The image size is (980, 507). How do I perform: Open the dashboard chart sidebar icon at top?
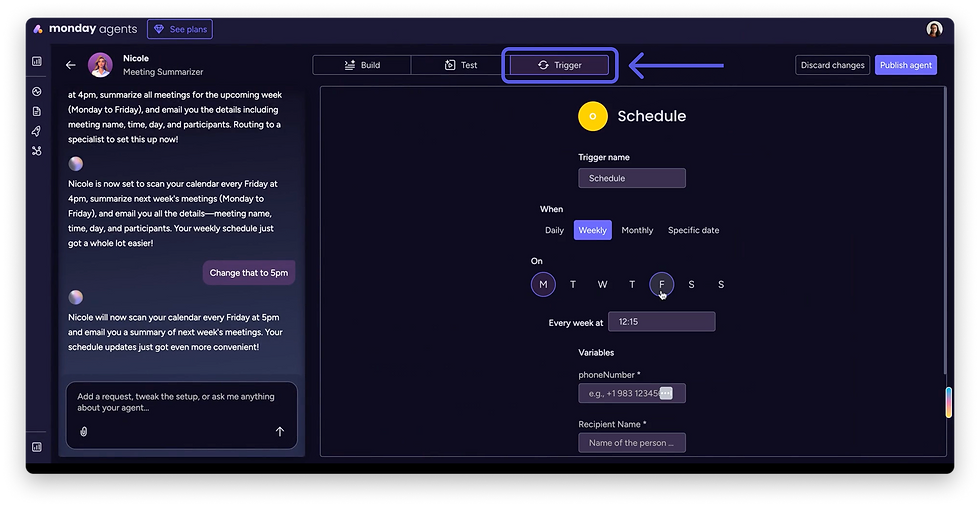coord(37,61)
